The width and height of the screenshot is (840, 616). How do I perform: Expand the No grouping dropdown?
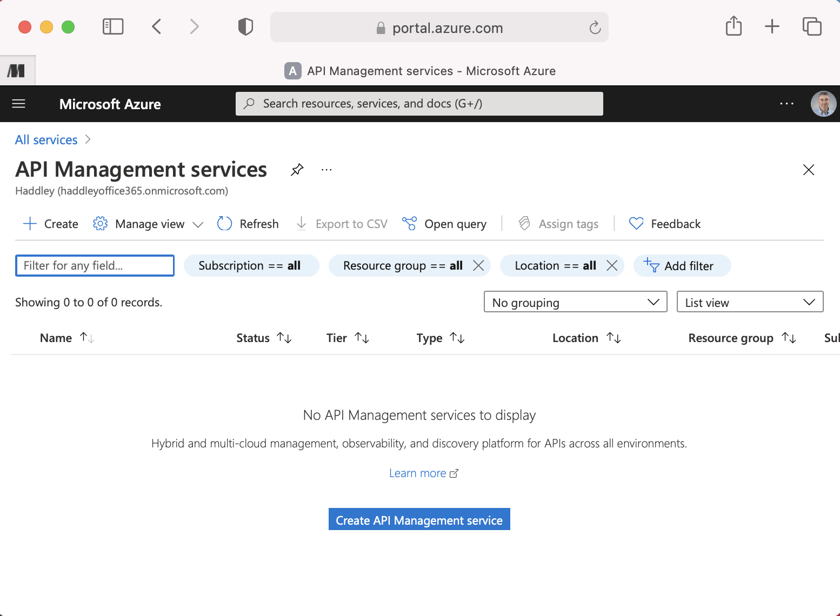tap(575, 302)
